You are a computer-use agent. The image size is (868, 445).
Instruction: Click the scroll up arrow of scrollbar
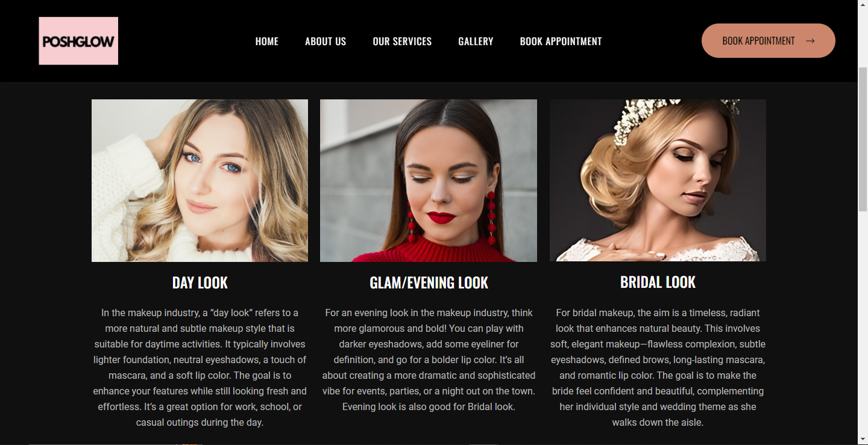point(863,5)
